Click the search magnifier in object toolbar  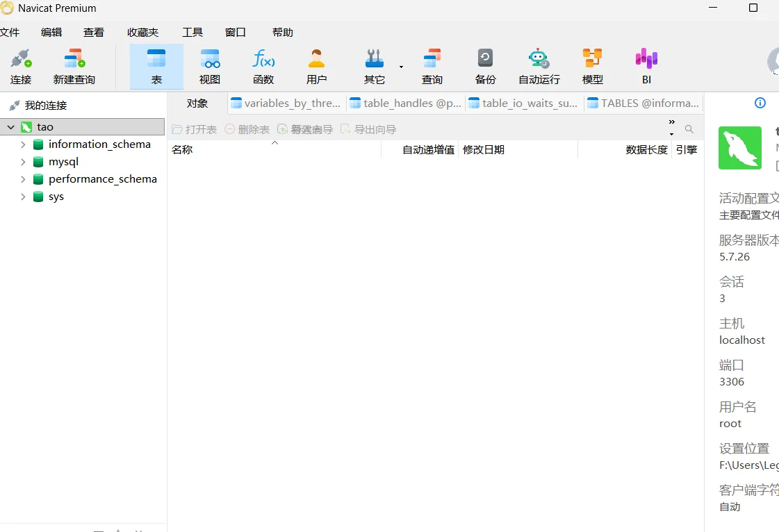689,129
